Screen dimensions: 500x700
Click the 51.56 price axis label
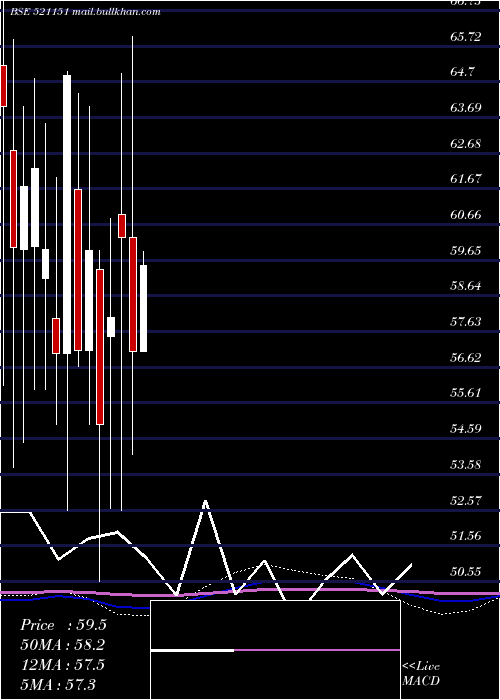click(x=466, y=535)
